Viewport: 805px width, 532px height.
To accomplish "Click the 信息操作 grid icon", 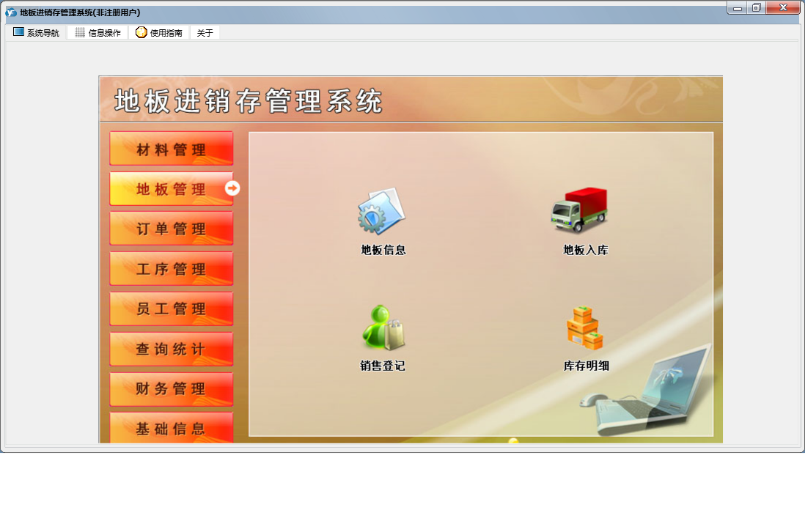I will [80, 32].
